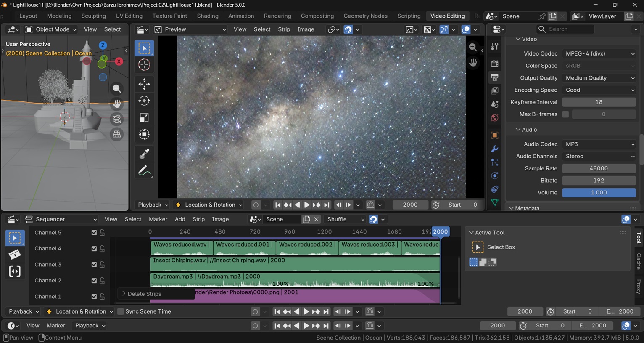Open the Physics properties tab
Screen dimensions: 644x343
point(495,176)
